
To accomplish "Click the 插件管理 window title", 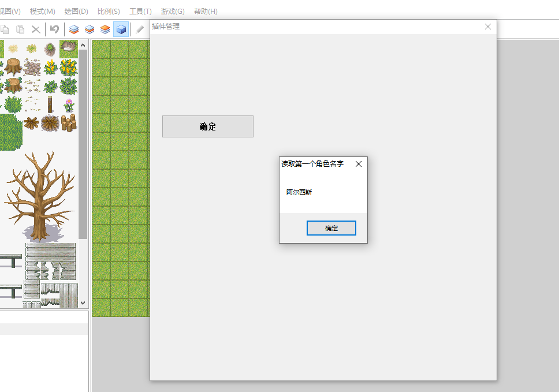I will pyautogui.click(x=166, y=27).
